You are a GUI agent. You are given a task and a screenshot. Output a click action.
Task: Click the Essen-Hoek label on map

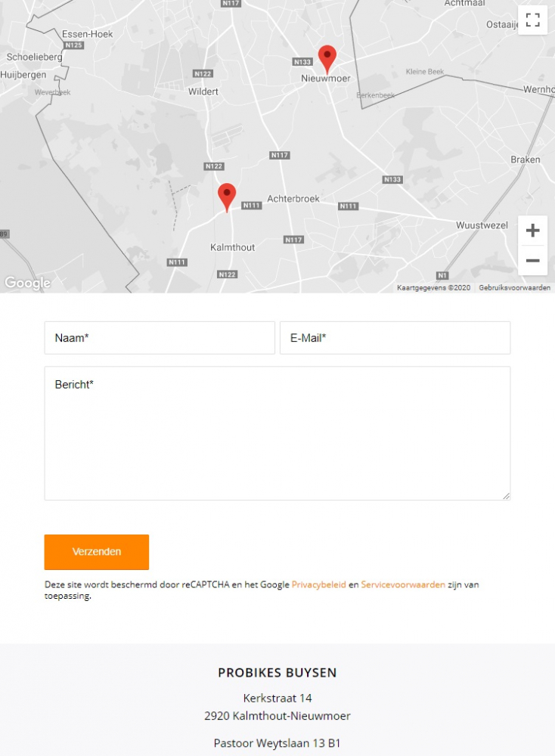[87, 34]
